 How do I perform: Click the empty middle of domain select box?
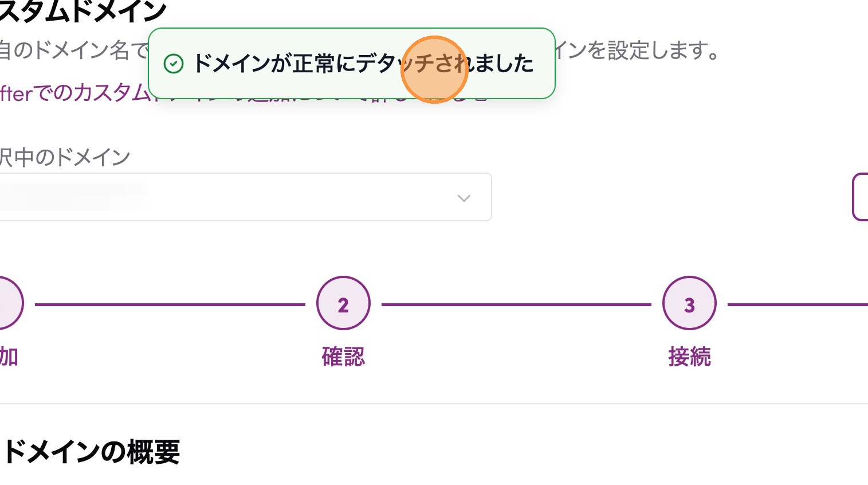[x=298, y=197]
